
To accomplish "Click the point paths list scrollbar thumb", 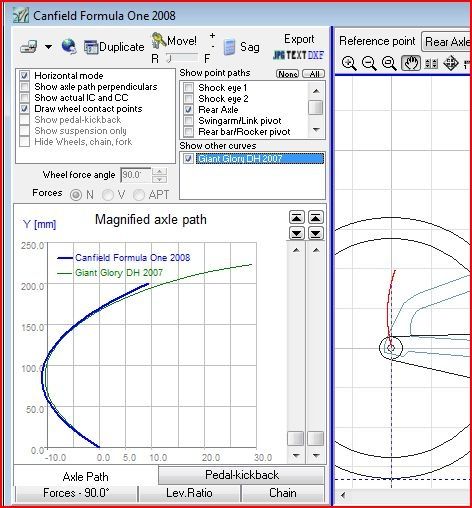I will pos(316,107).
